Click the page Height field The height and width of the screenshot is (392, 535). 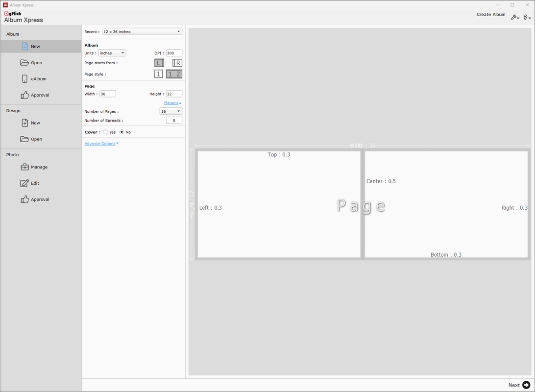click(174, 94)
